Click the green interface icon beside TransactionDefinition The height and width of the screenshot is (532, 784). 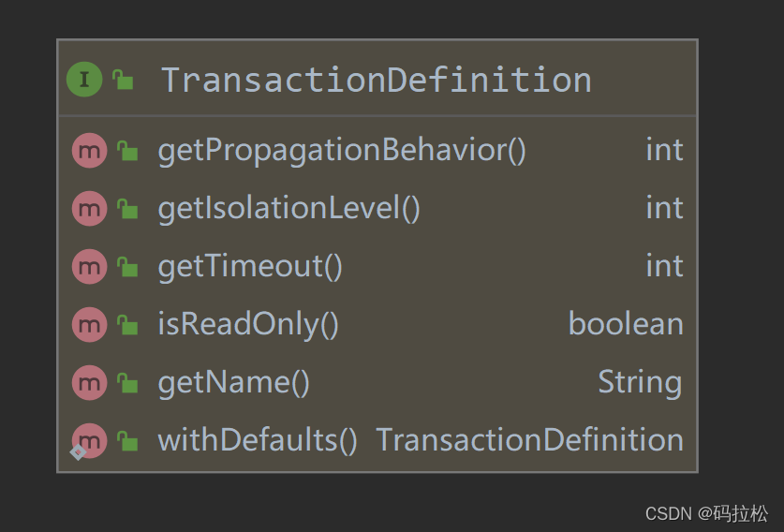pos(84,80)
